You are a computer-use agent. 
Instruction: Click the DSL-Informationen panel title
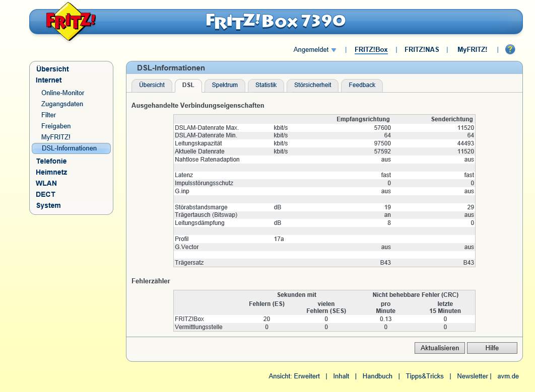[x=171, y=68]
